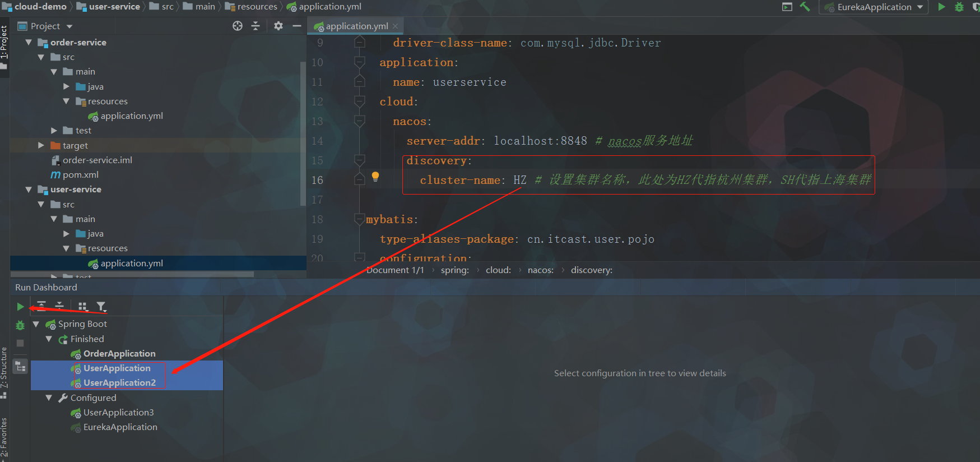980x462 pixels.
Task: Click cloud-demo in navigation breadcrumb
Action: (40, 6)
